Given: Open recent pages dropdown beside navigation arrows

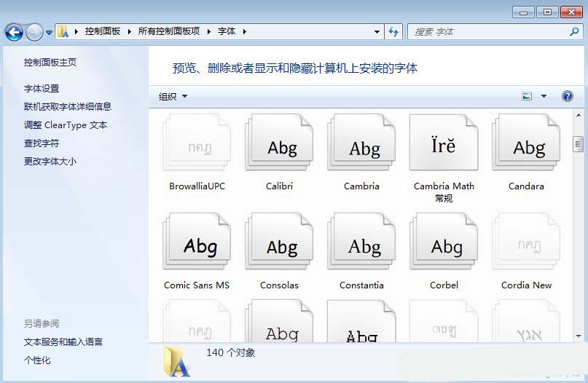Looking at the screenshot, I should click(49, 33).
